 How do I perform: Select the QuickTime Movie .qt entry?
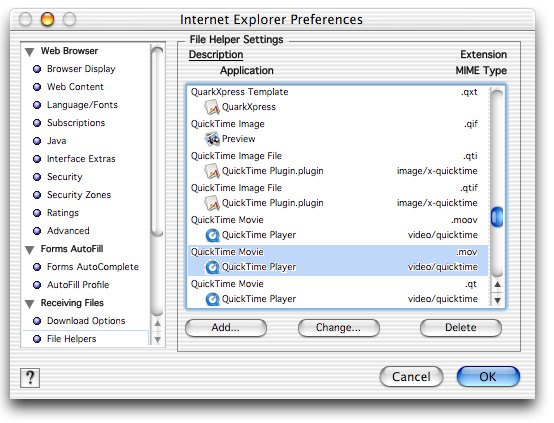pos(338,292)
